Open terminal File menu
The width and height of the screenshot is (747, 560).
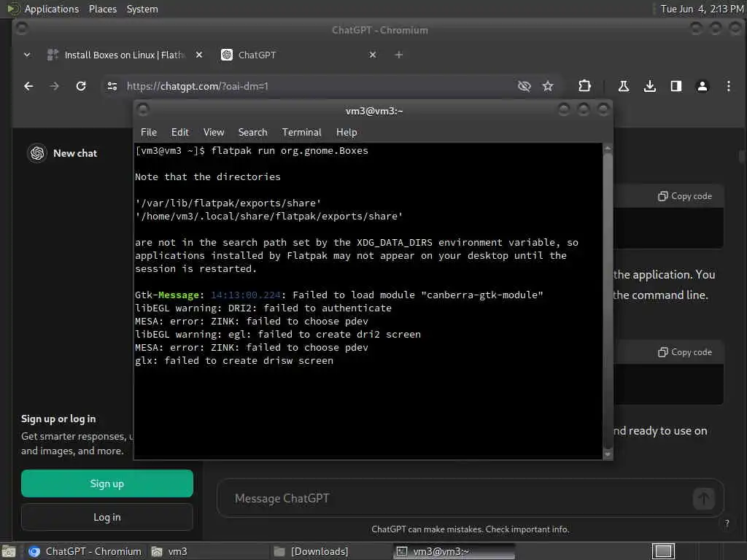(x=149, y=133)
